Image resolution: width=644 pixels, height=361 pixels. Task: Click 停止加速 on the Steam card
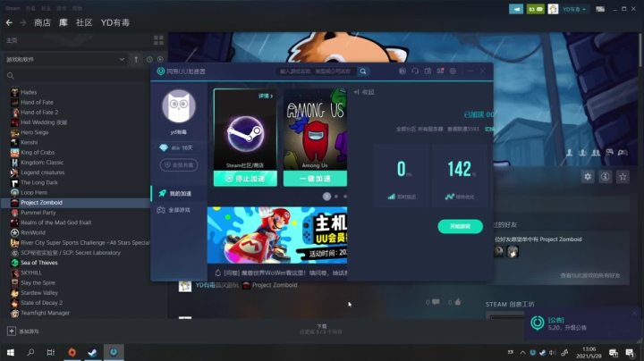[245, 179]
